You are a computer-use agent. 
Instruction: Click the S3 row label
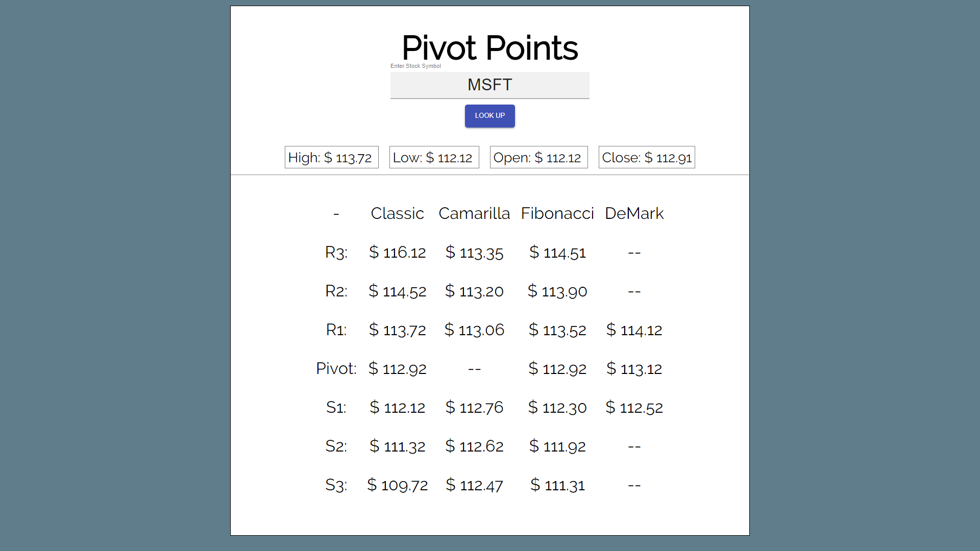pos(336,485)
